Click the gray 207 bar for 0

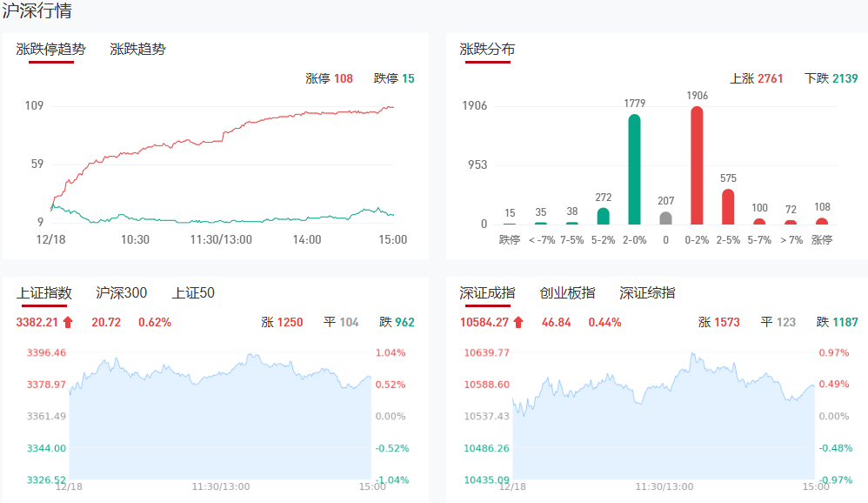666,218
